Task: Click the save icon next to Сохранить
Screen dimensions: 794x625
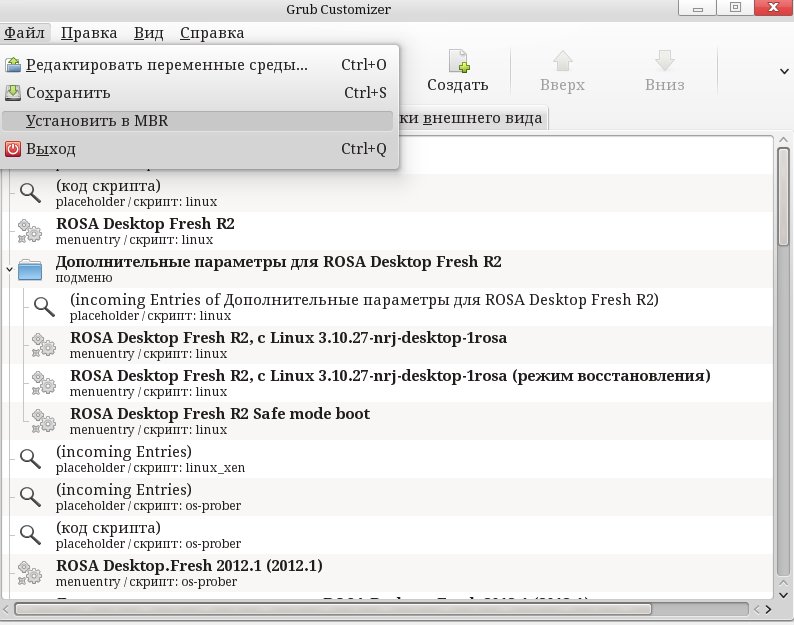Action: [13, 93]
